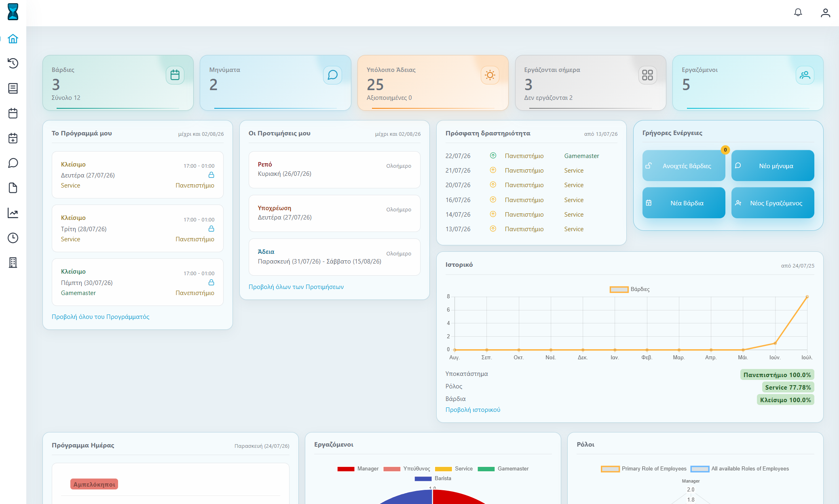
Task: Open the Βάρδιες summary card
Action: tap(118, 83)
